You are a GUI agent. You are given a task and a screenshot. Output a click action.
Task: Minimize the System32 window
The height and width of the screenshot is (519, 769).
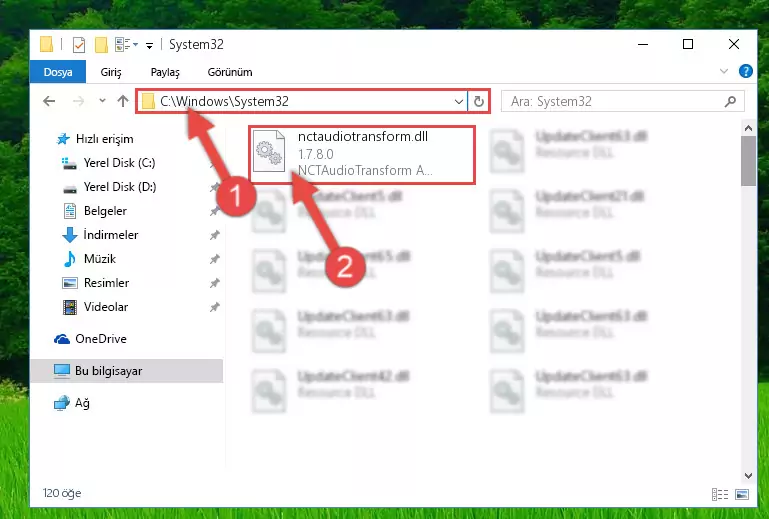coord(642,44)
